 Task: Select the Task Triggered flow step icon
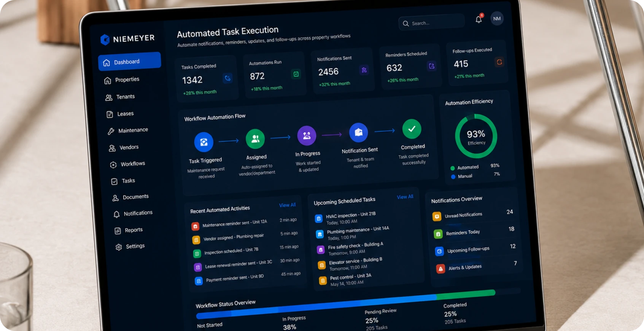(204, 142)
